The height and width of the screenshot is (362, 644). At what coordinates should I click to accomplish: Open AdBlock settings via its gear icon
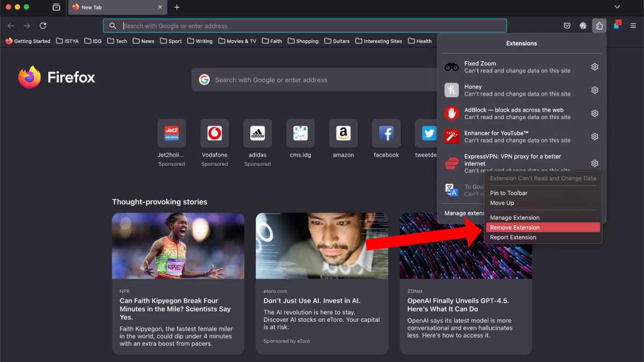point(594,113)
